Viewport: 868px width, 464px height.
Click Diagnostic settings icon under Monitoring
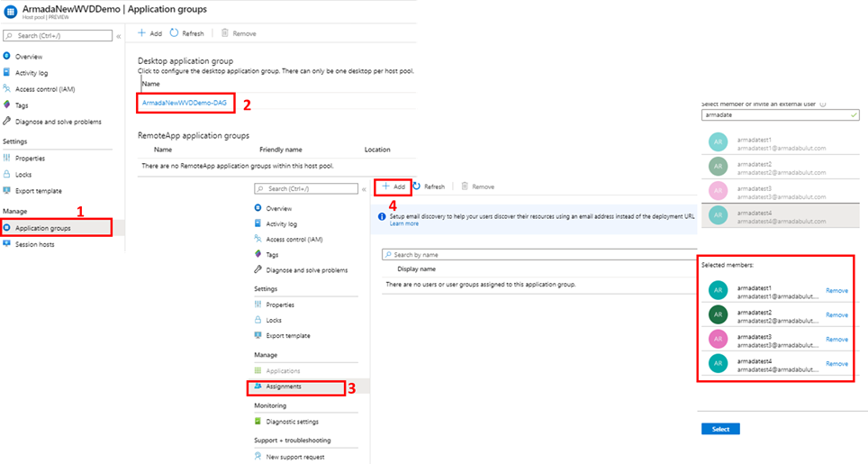(258, 422)
